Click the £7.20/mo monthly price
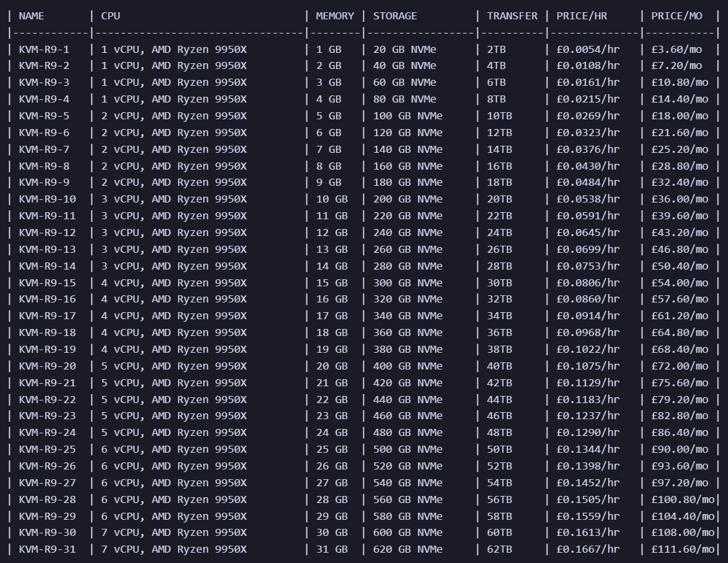 [x=676, y=66]
